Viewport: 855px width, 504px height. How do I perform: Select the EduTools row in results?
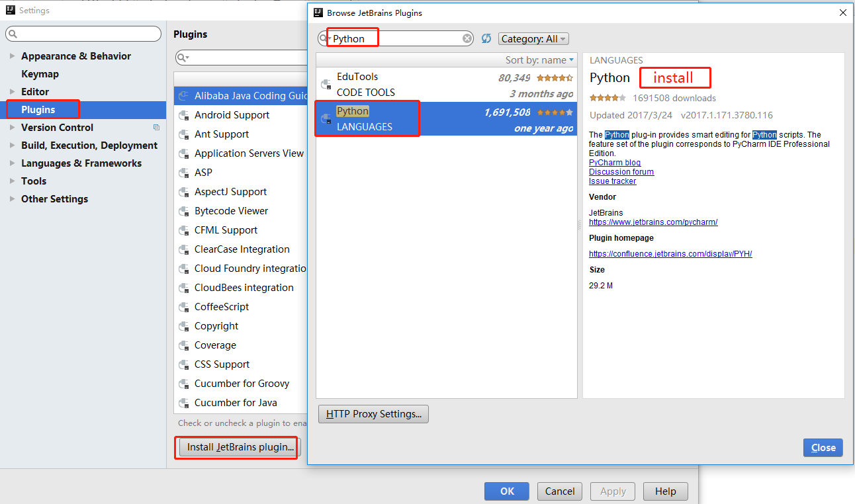pyautogui.click(x=447, y=85)
